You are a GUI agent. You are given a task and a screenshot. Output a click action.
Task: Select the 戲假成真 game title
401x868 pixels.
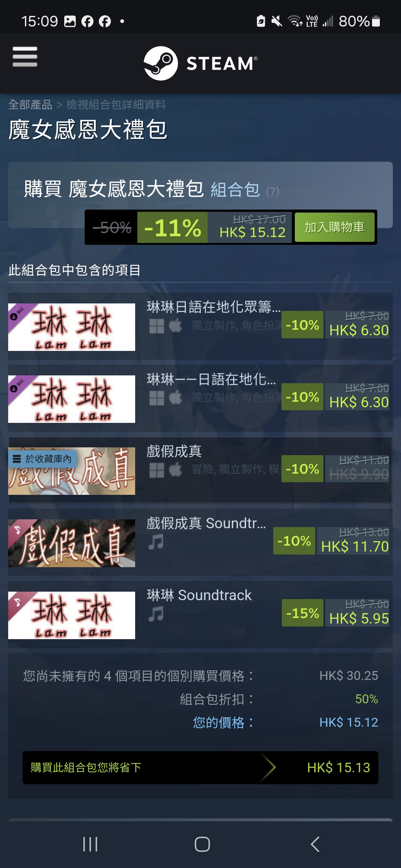pos(174,451)
